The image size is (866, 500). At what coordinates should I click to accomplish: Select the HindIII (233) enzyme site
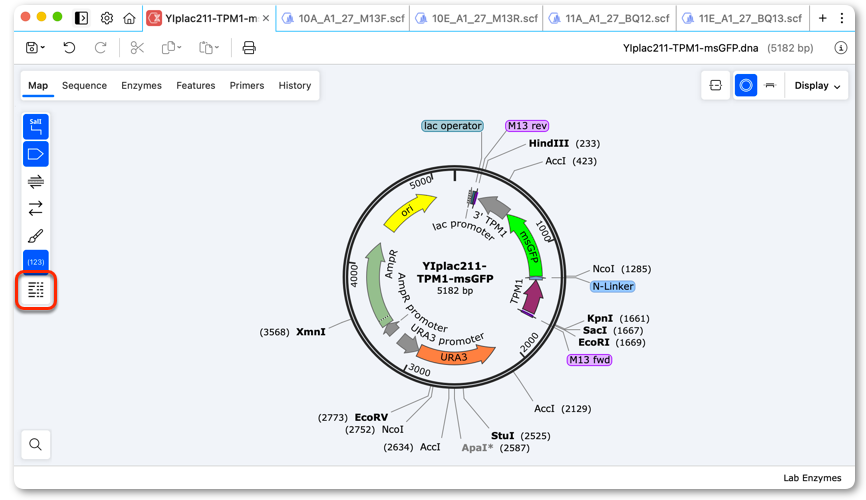[564, 144]
